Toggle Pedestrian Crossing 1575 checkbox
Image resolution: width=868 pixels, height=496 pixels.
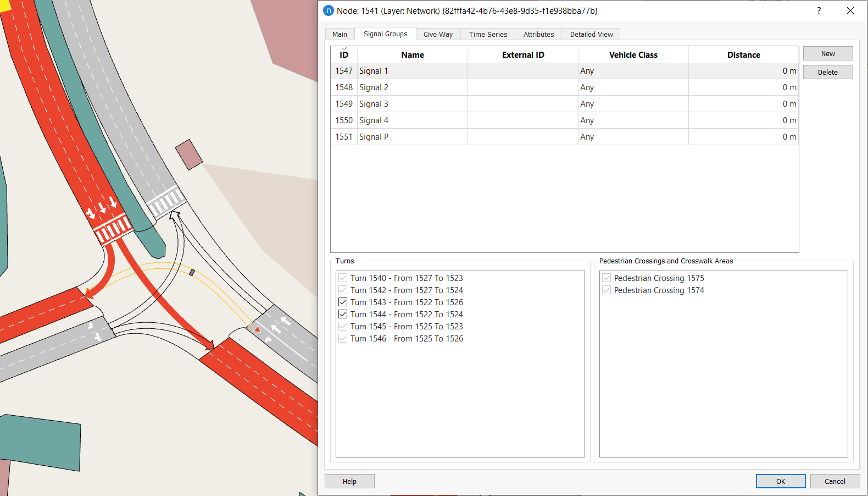[x=607, y=278]
